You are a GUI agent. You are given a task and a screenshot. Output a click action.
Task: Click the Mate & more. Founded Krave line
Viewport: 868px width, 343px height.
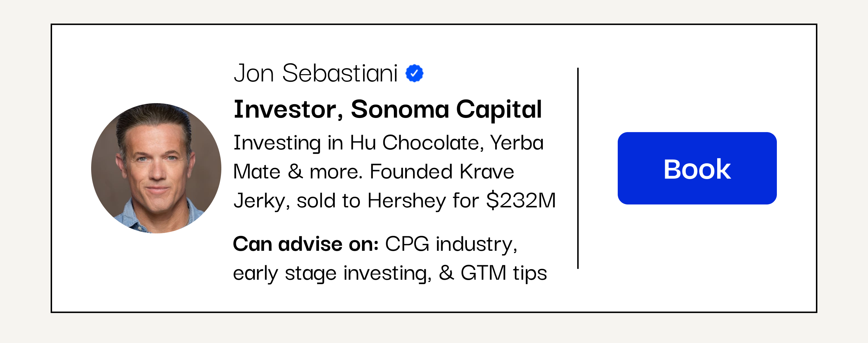pos(374,171)
